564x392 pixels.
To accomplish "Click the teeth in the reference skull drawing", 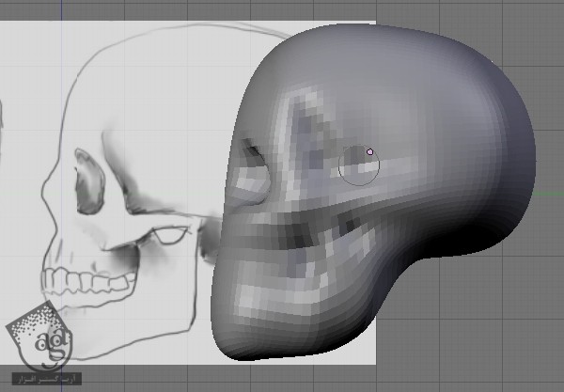I will [88, 282].
